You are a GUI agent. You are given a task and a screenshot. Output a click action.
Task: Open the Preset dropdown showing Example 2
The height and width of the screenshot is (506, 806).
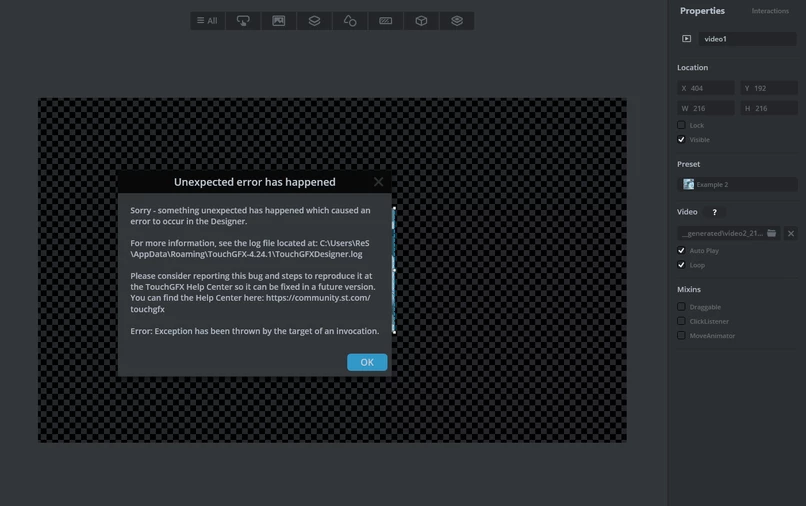tap(737, 184)
